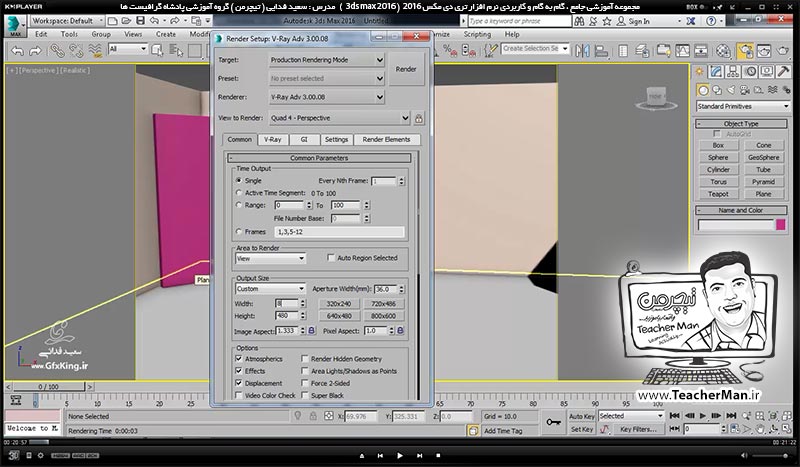Click the Align tool icon
This screenshot has height=467, width=800.
coord(602,51)
